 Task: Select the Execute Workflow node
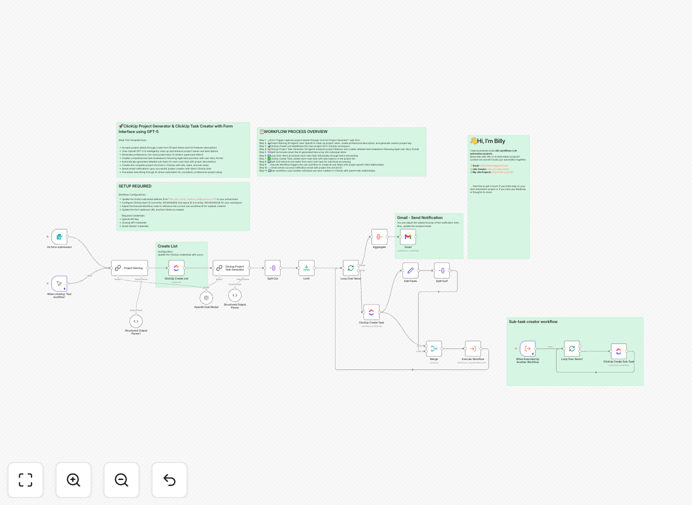point(473,349)
